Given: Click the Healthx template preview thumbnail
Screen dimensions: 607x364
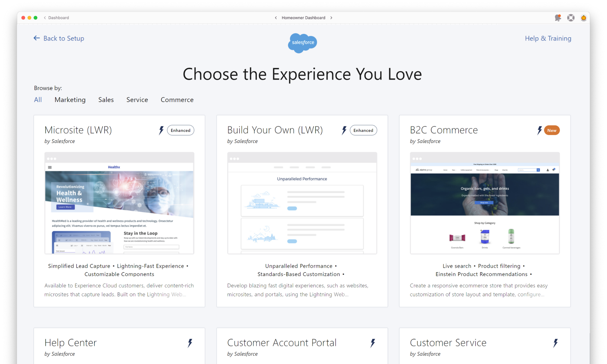Looking at the screenshot, I should 119,203.
